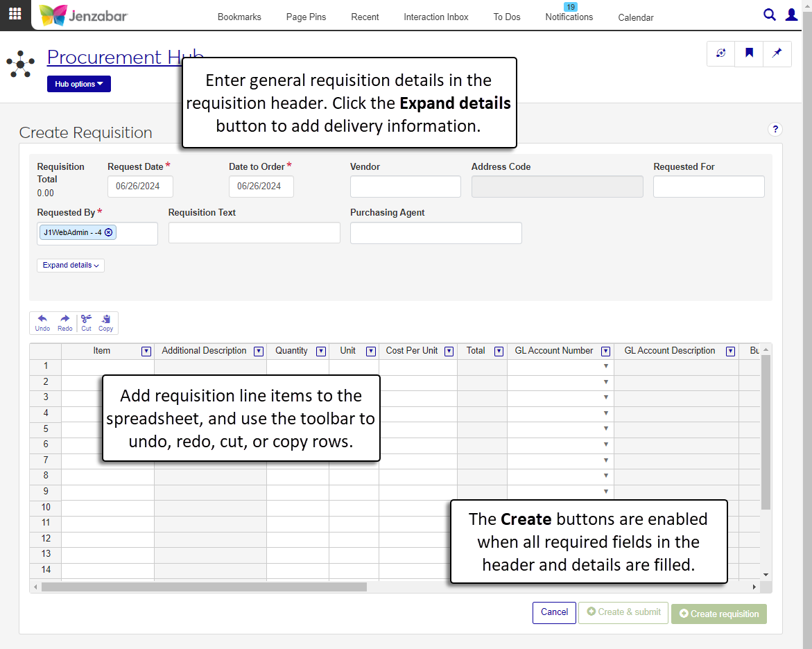Open the Quantity column filter dropdown
This screenshot has width=812, height=649.
click(320, 352)
